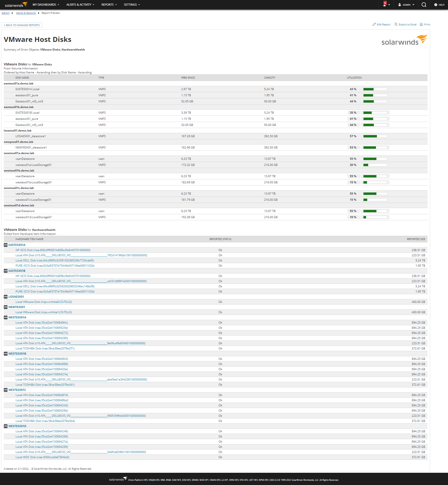Click the VM icon beside WESTESX01C

click(x=6, y=390)
